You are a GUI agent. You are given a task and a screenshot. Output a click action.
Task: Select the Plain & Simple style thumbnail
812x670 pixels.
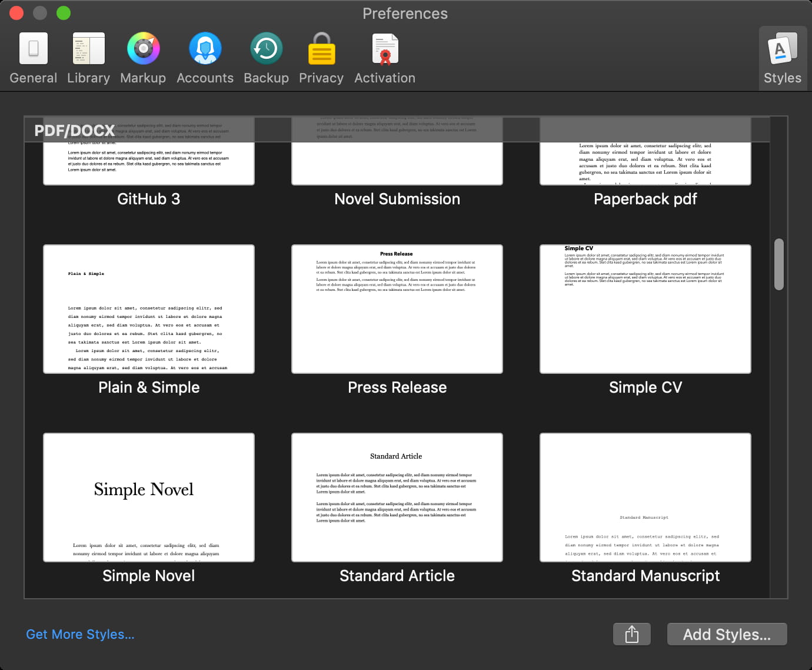click(x=149, y=309)
